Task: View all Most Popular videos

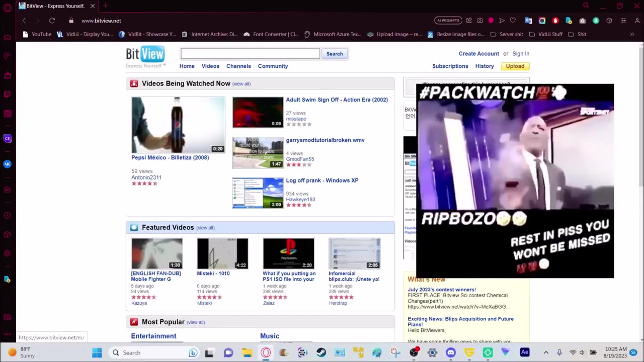Action: coord(196,322)
